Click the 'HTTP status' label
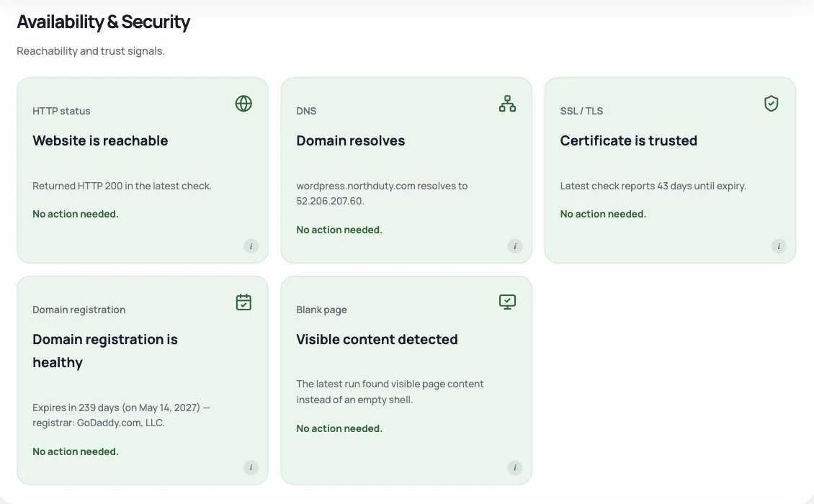 pos(61,111)
